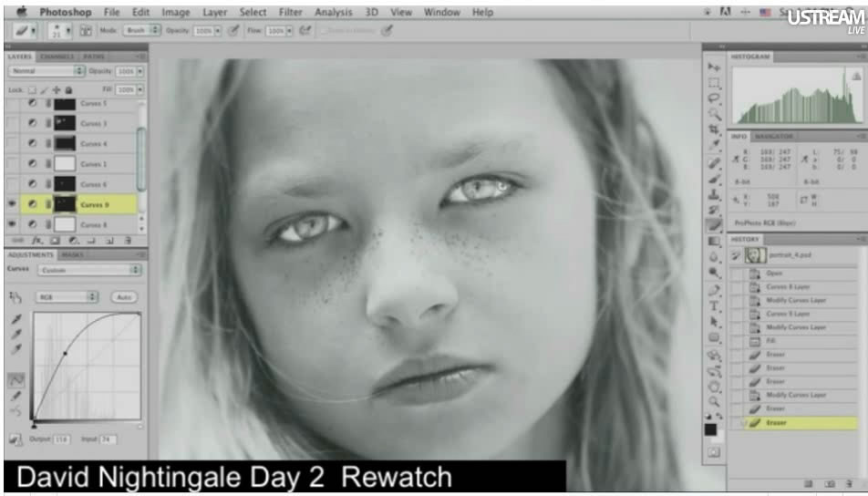Select the Path Selection tool

[714, 322]
